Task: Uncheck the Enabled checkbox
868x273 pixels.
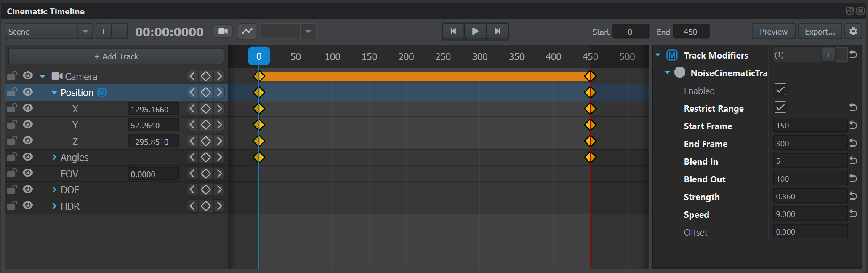Action: (780, 90)
